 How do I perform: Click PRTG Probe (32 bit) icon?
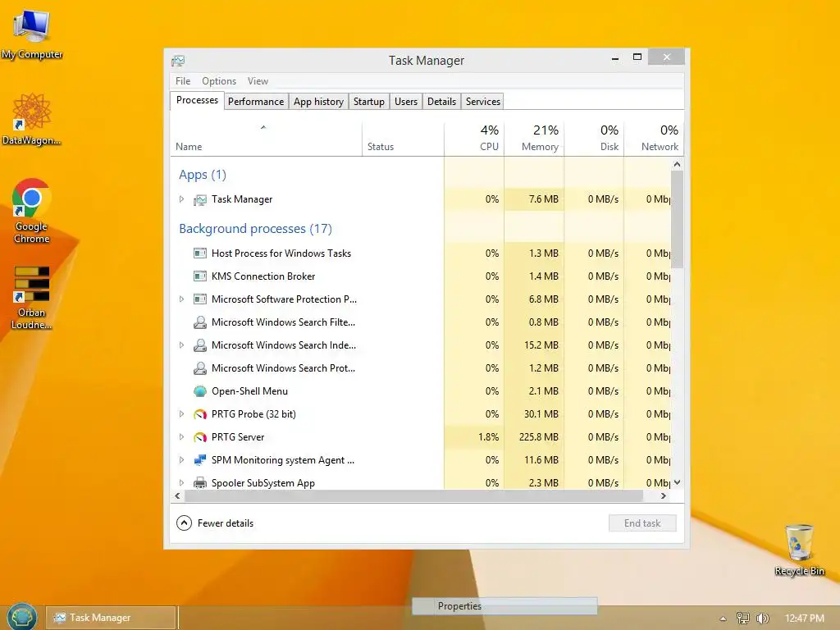(x=200, y=414)
